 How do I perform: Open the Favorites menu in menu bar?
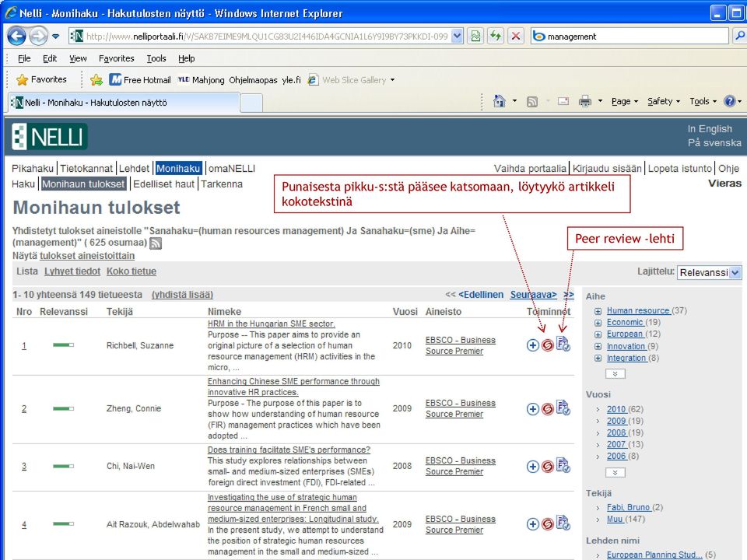point(116,58)
